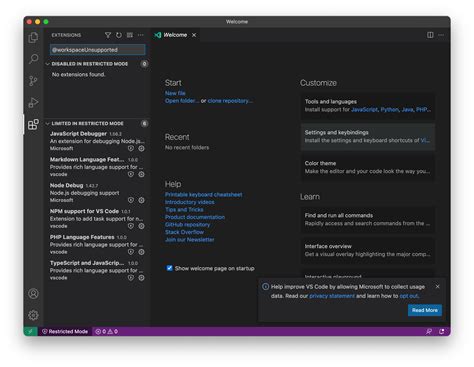This screenshot has width=474, height=367.
Task: Open the feedback icon in status bar
Action: coord(429,331)
